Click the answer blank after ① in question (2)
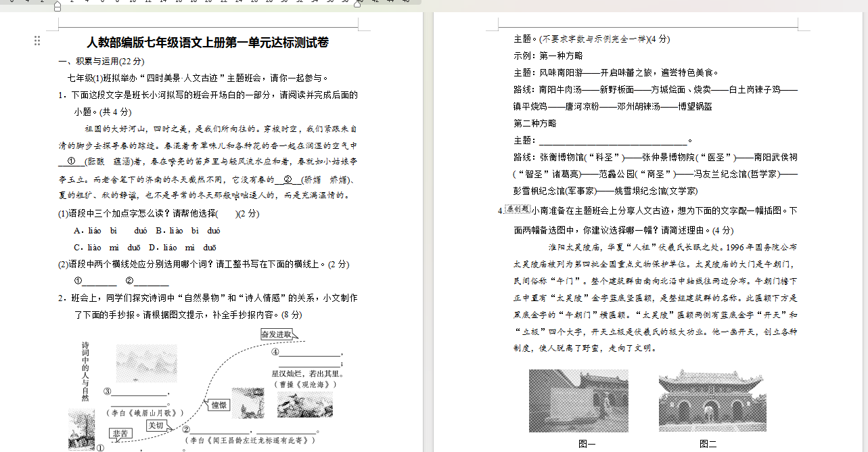The image size is (868, 452). [99, 281]
